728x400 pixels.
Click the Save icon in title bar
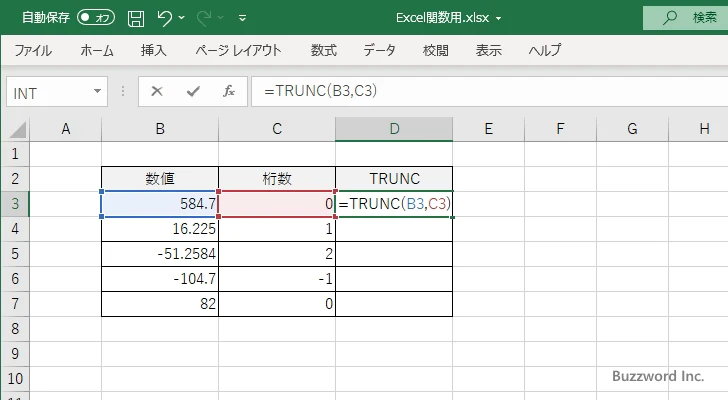136,18
